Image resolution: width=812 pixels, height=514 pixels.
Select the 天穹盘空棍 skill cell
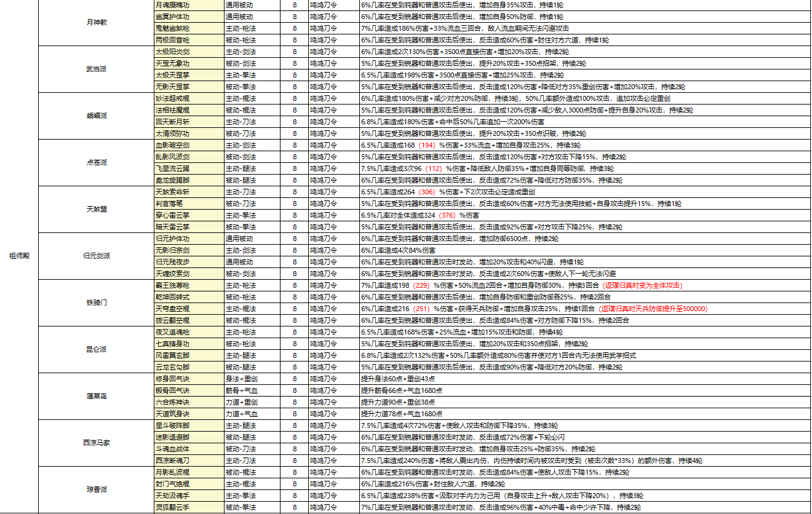pyautogui.click(x=189, y=309)
